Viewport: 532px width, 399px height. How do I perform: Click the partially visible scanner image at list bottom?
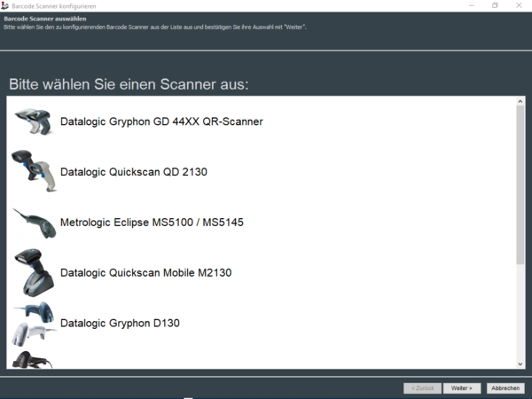click(33, 360)
